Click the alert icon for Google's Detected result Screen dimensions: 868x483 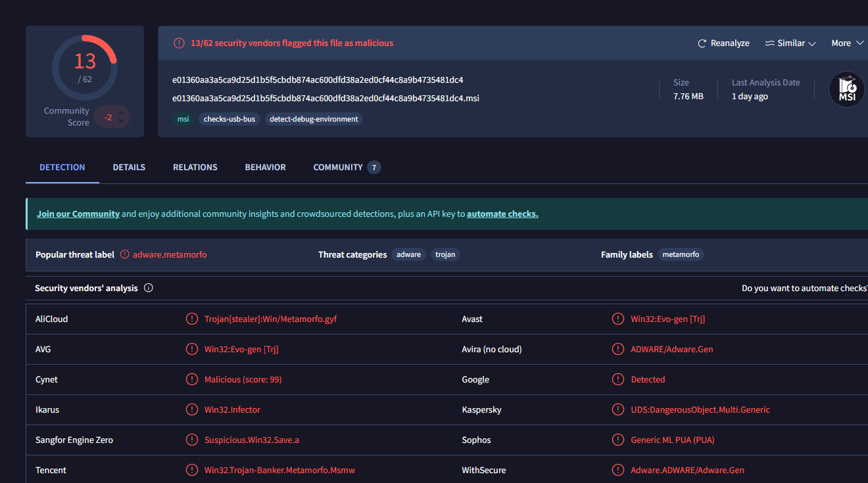(618, 379)
